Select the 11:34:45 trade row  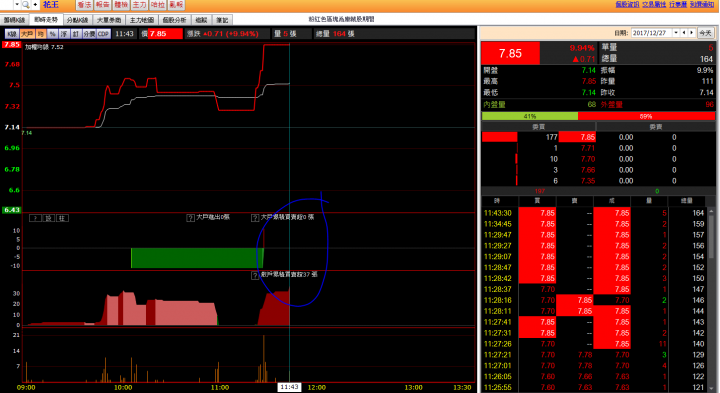click(594, 224)
